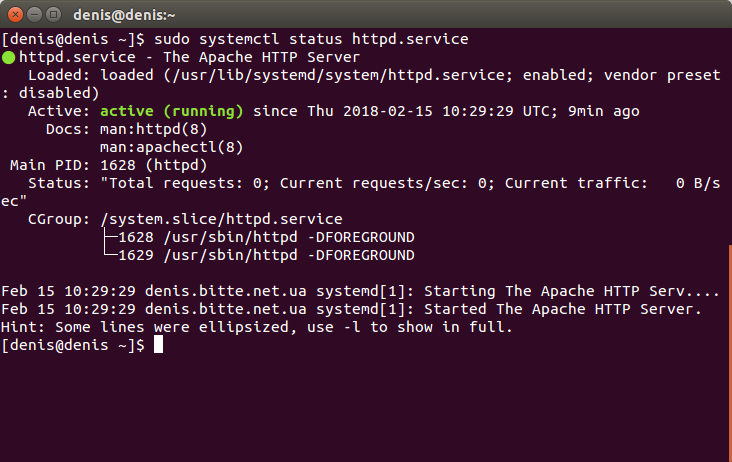Image resolution: width=732 pixels, height=462 pixels.
Task: Click the 'Started The Apache HTTP Server' log line
Action: pyautogui.click(x=351, y=309)
